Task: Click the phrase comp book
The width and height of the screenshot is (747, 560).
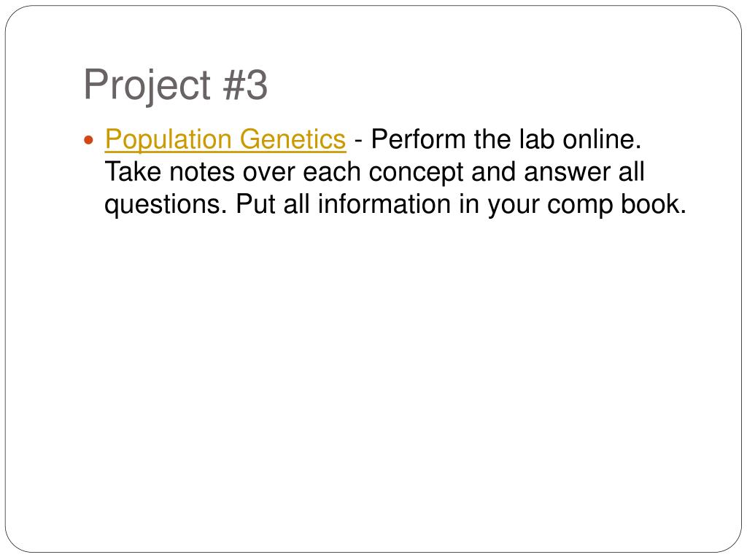Action: pyautogui.click(x=616, y=204)
